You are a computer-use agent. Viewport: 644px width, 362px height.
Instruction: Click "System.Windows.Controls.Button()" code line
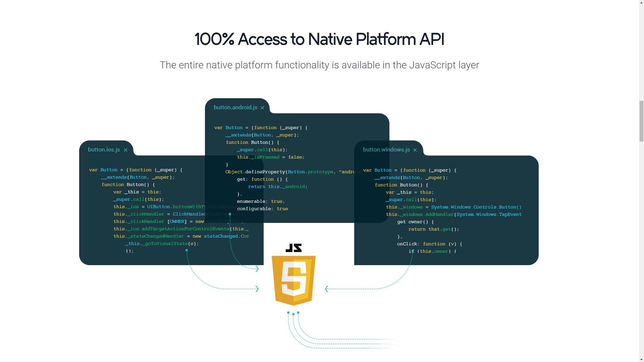[453, 207]
